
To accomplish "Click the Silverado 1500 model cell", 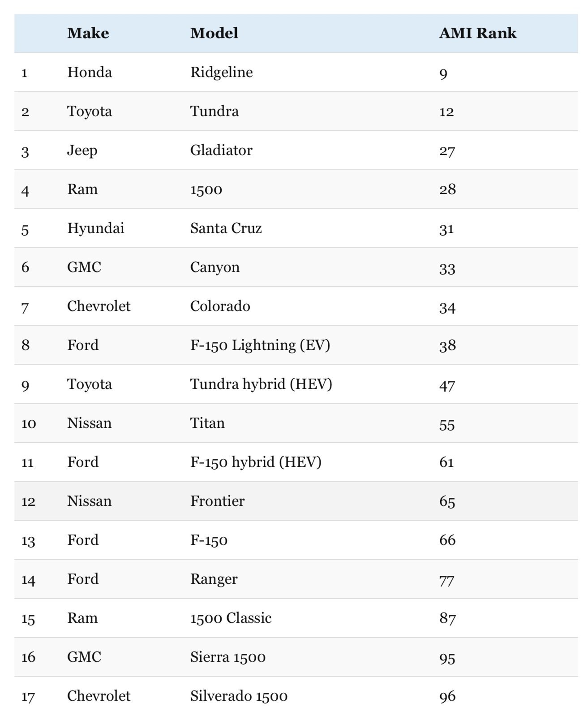I will pos(239,696).
